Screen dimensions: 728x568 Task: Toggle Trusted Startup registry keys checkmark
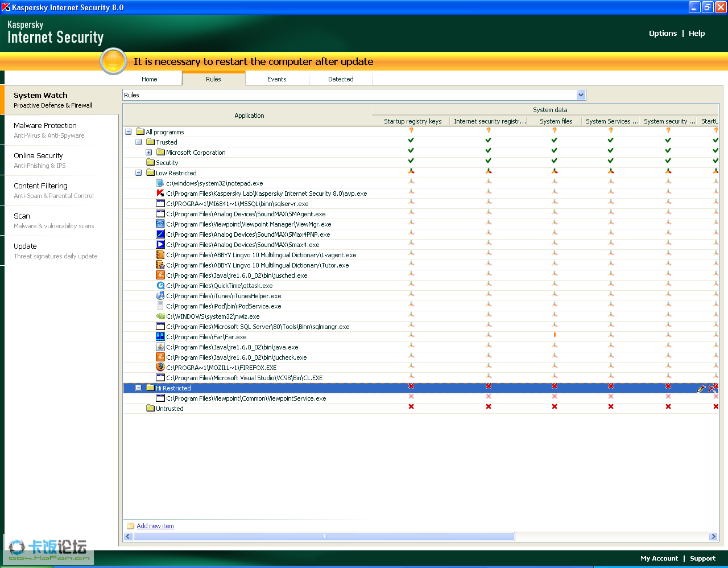coord(411,140)
